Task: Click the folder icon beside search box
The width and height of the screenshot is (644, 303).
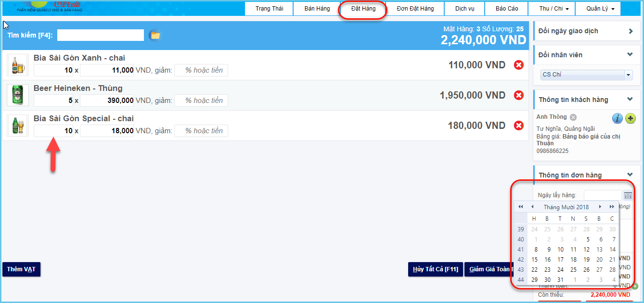Action: point(155,35)
